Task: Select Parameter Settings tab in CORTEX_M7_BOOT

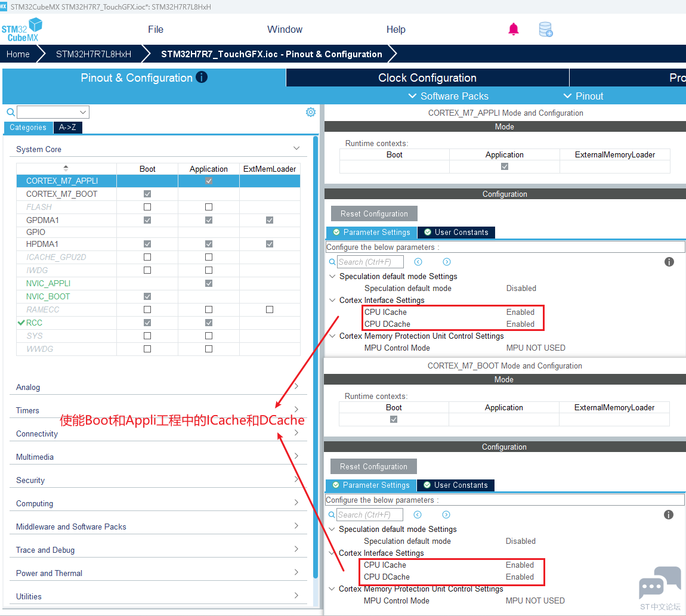Action: coord(371,485)
